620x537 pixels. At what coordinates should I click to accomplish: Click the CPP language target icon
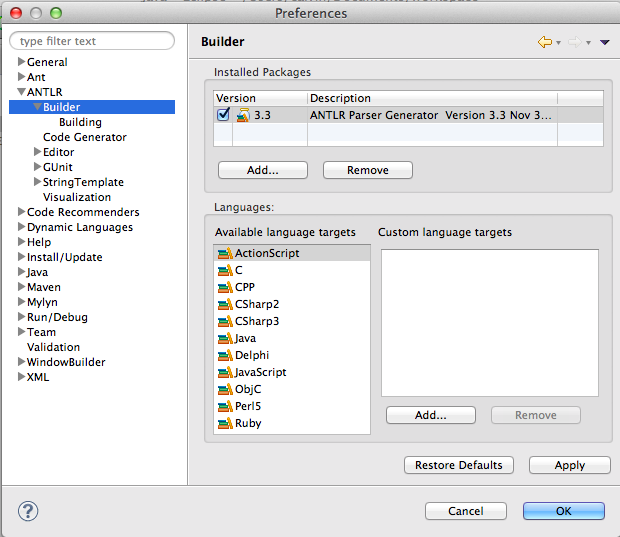pos(225,287)
